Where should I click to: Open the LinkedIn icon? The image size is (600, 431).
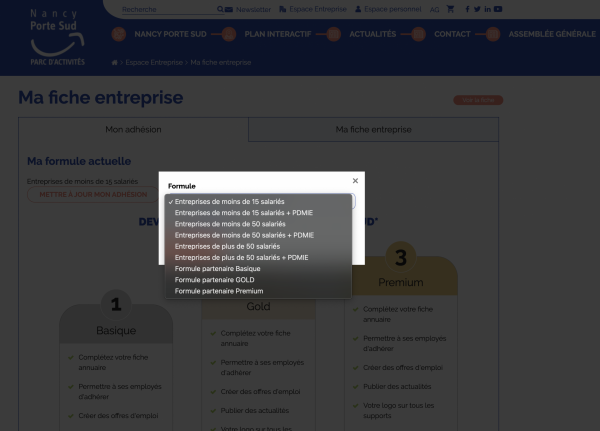[x=488, y=9]
